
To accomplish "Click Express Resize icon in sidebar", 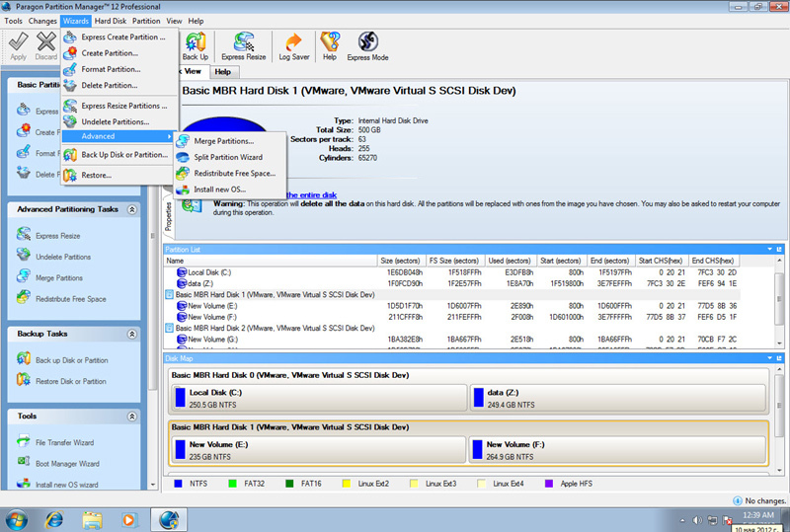I will [23, 234].
